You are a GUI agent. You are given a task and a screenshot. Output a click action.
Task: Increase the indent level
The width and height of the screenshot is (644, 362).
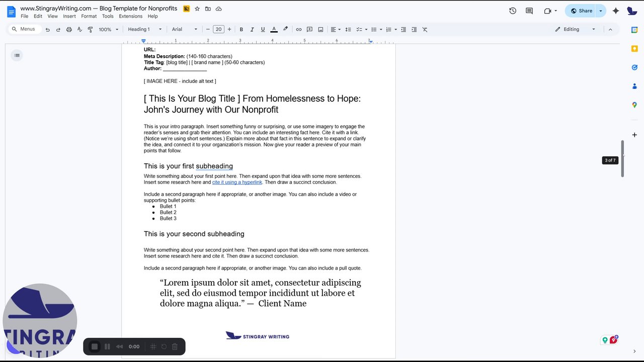click(x=414, y=30)
